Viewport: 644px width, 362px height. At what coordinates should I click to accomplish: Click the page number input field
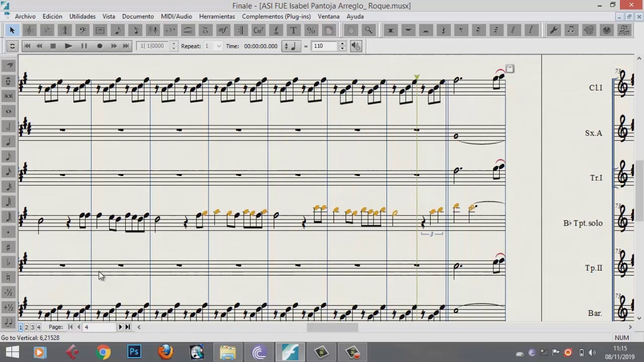coord(99,327)
